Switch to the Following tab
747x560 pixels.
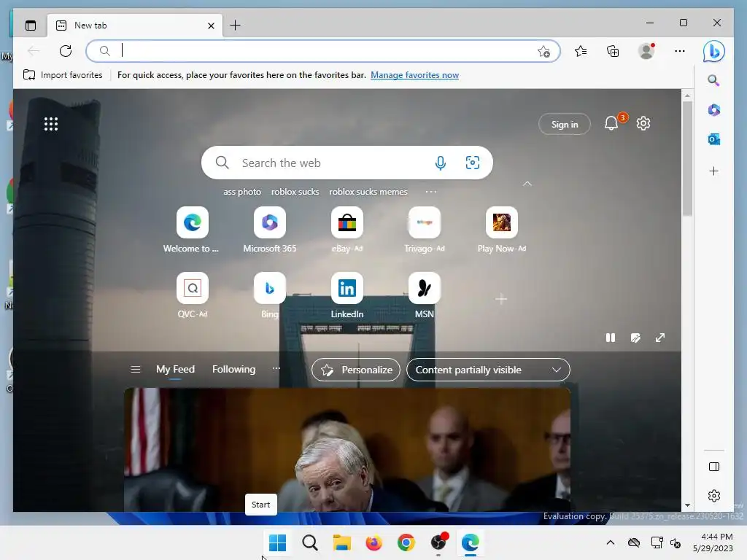[x=234, y=370]
